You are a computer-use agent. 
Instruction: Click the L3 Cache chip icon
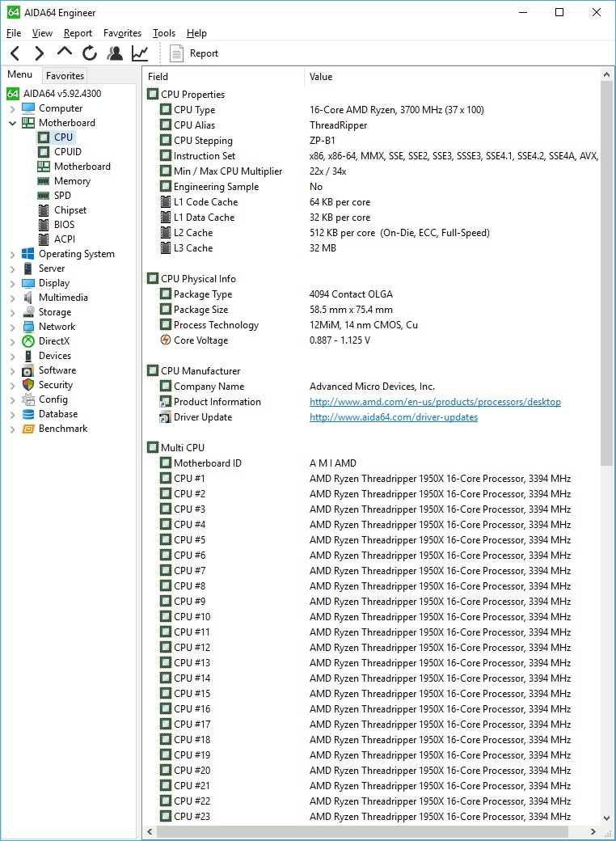point(166,247)
